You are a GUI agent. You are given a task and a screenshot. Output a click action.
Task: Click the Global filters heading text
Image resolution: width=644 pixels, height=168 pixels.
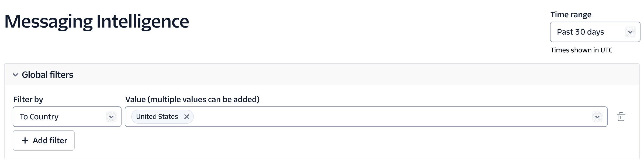[47, 75]
